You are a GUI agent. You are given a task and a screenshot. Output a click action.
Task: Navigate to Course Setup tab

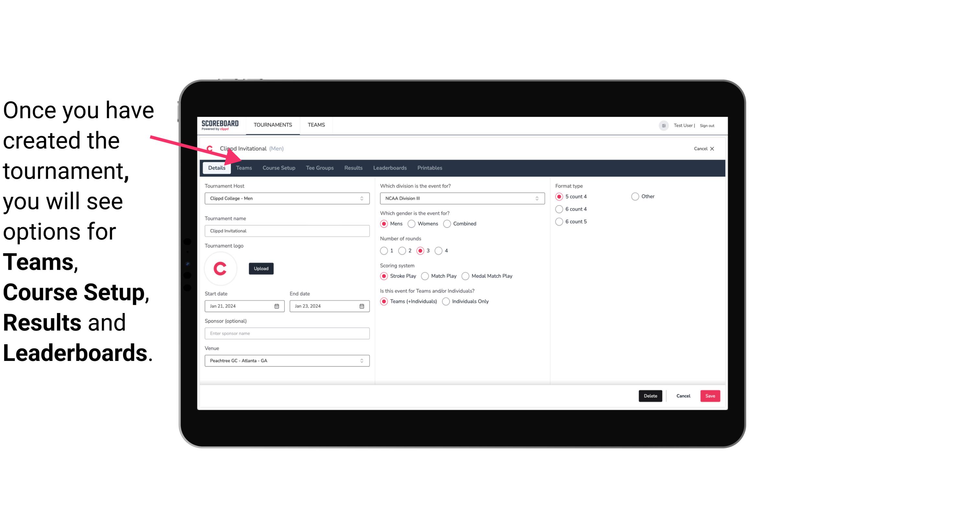[x=279, y=167]
